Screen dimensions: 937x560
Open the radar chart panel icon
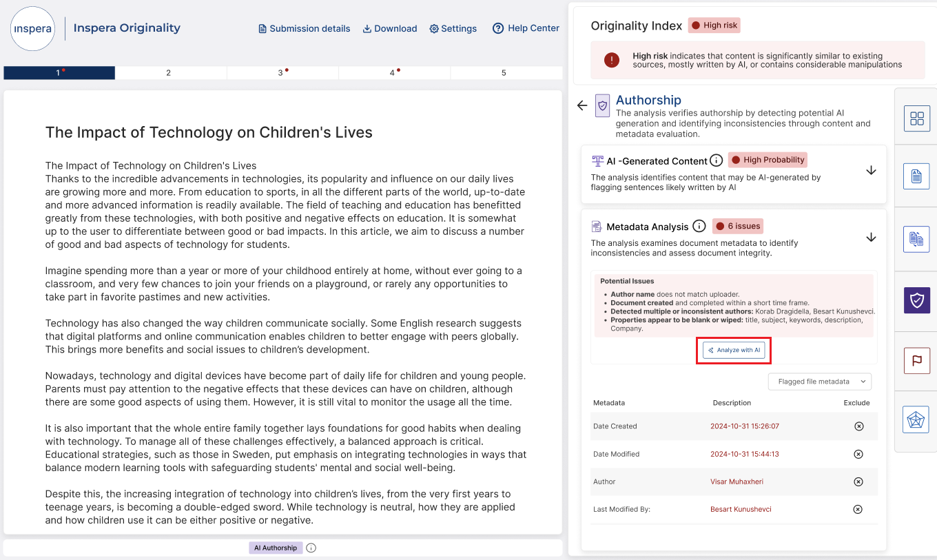[916, 419]
